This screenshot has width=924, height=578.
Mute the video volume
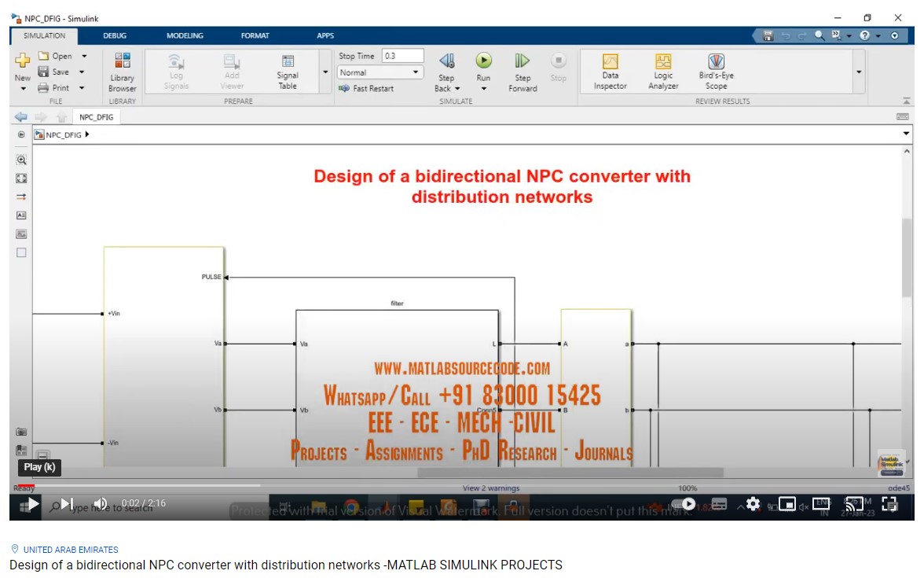(101, 503)
